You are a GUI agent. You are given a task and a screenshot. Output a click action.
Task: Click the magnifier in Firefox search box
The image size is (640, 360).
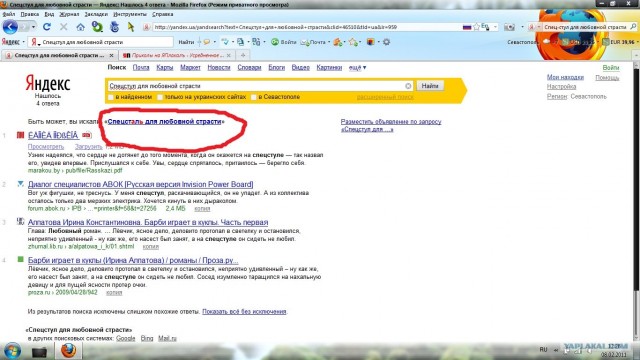coord(633,27)
